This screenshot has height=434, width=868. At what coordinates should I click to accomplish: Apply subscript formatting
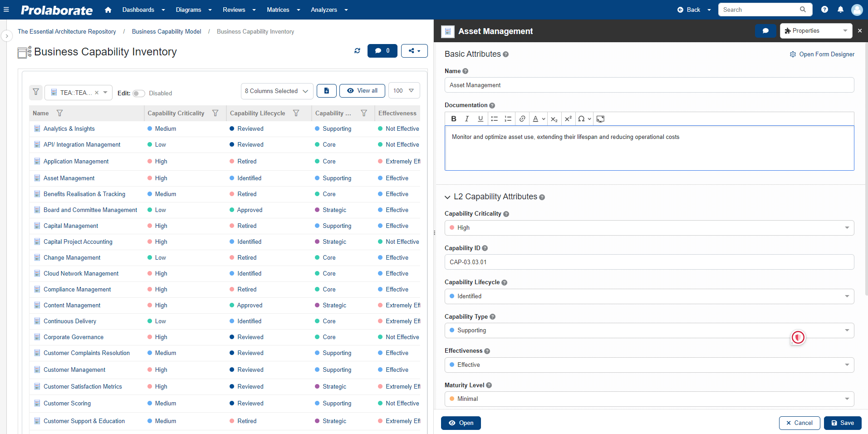pos(554,119)
